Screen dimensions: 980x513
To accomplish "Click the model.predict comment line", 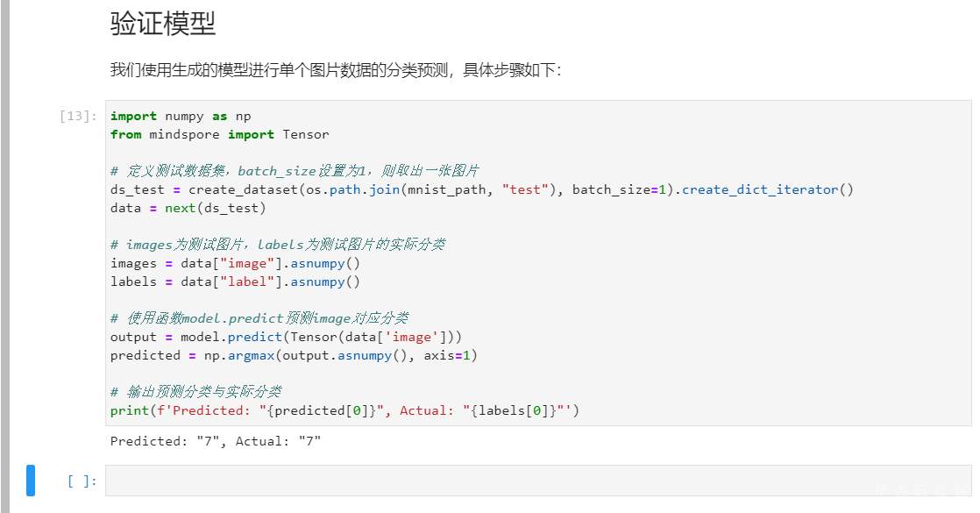I will pos(259,318).
